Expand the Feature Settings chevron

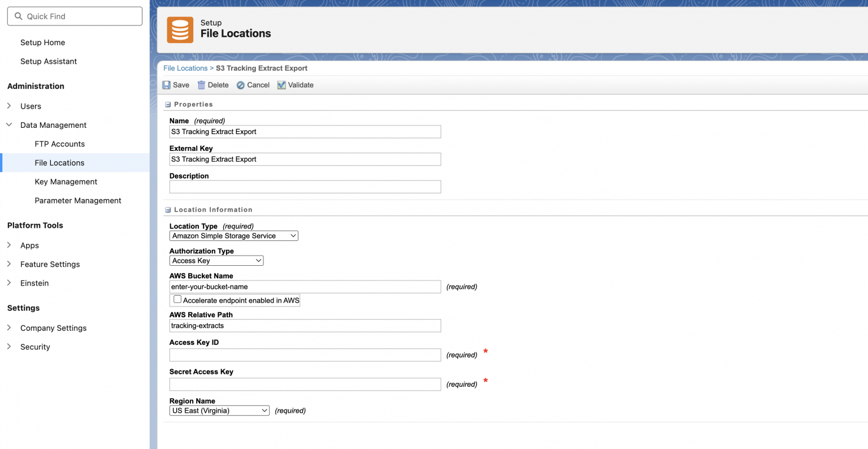point(9,264)
